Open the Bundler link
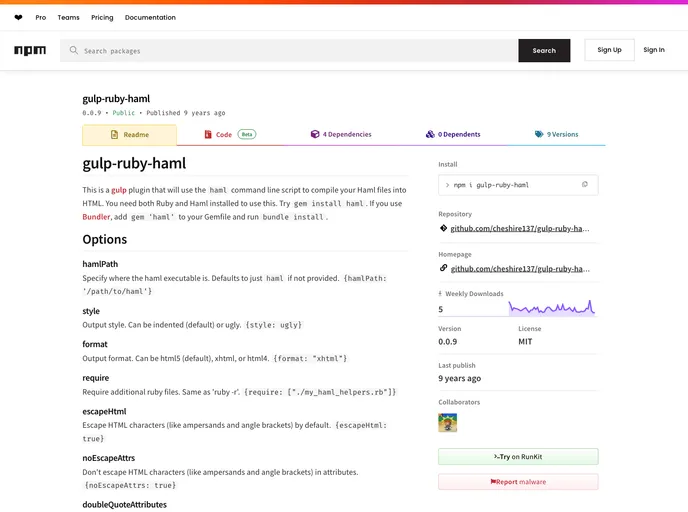This screenshot has width=688, height=512. [x=96, y=217]
